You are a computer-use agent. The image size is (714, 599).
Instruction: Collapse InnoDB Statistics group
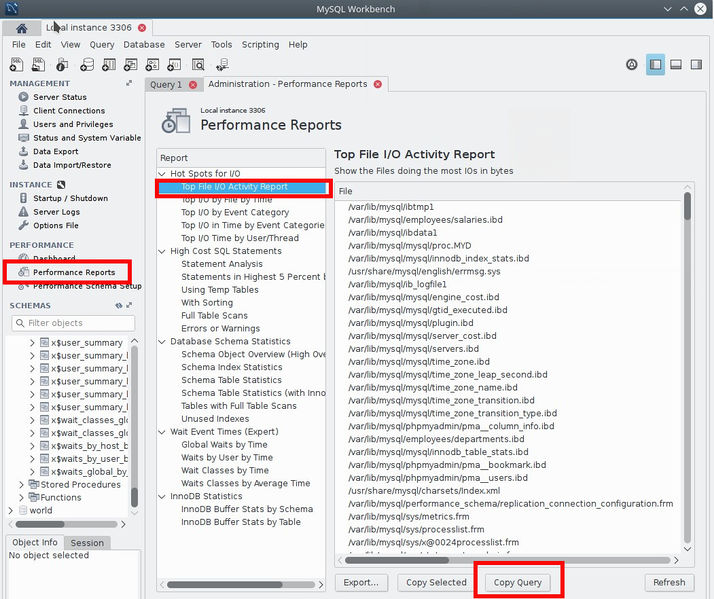point(162,496)
